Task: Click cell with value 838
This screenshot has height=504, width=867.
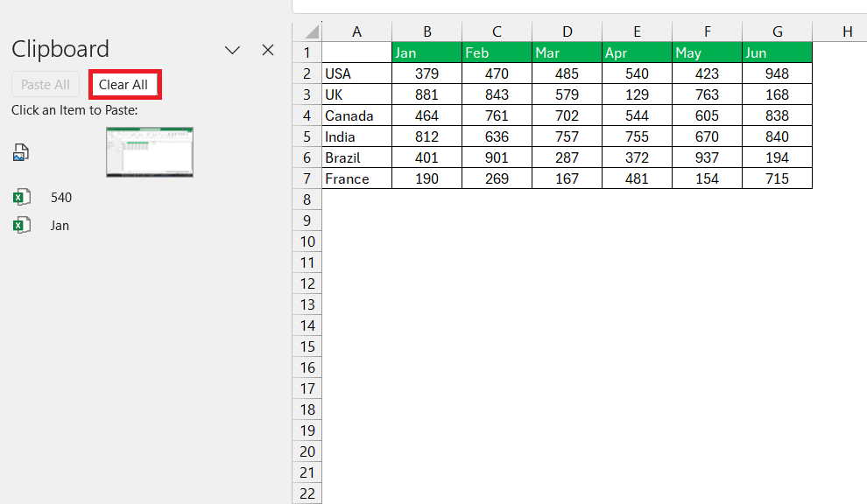Action: coord(778,115)
